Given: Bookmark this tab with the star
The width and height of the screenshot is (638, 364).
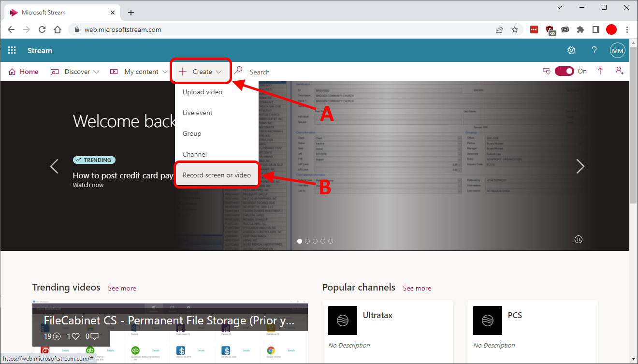Looking at the screenshot, I should point(515,29).
